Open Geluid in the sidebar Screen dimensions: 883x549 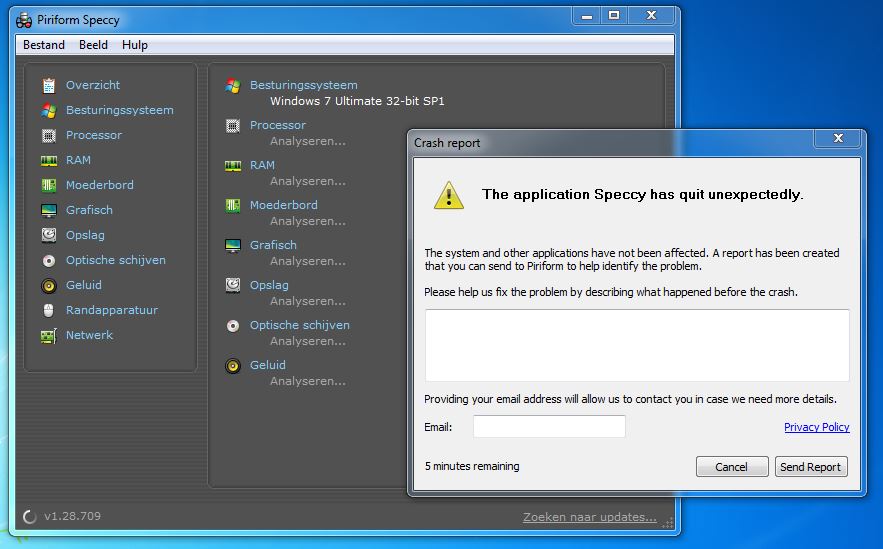coord(84,285)
